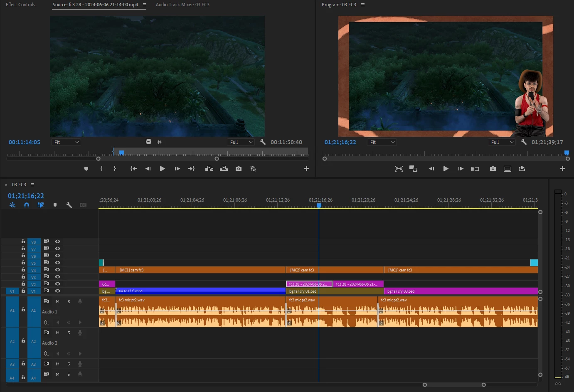Step forward one frame in Program monitor
This screenshot has width=574, height=392.
[x=461, y=169]
